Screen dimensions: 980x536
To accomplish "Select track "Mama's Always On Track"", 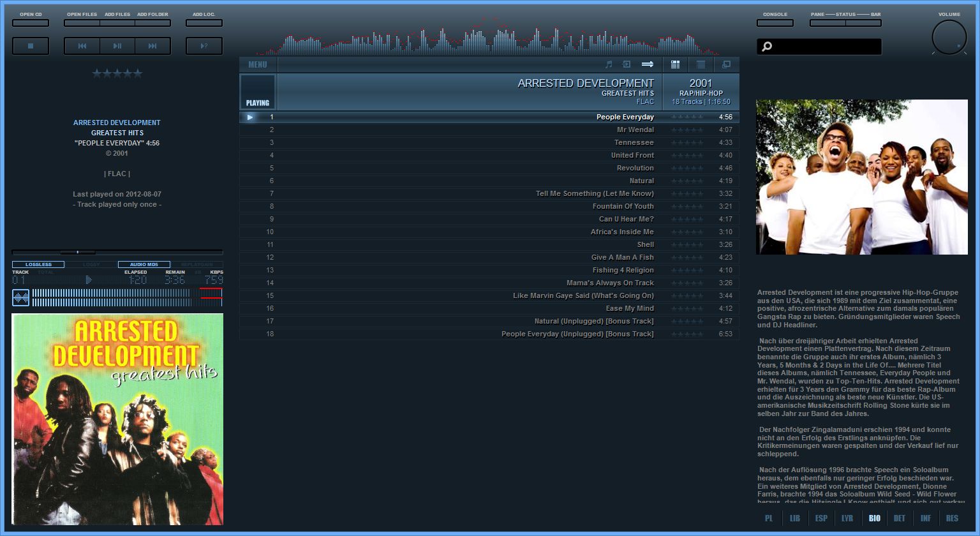I will (489, 283).
